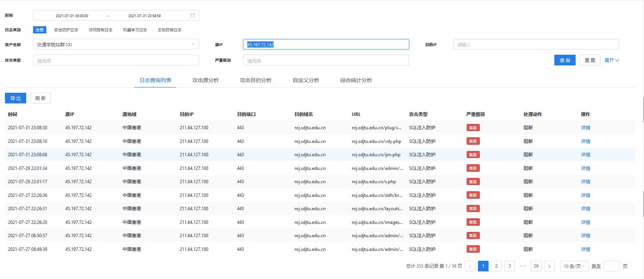Open 详情 for the 23:08:10 log row

tap(585, 141)
